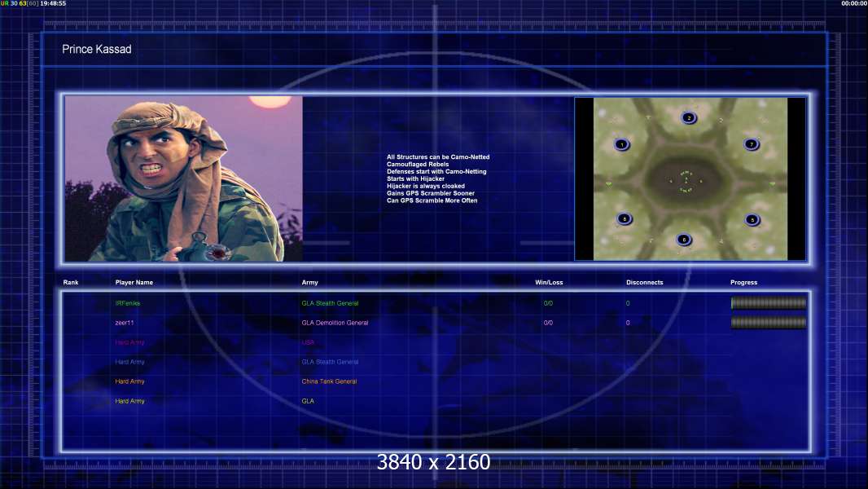Click the center supply area of the minimap
Screen dimensions: 868x489
(x=686, y=179)
